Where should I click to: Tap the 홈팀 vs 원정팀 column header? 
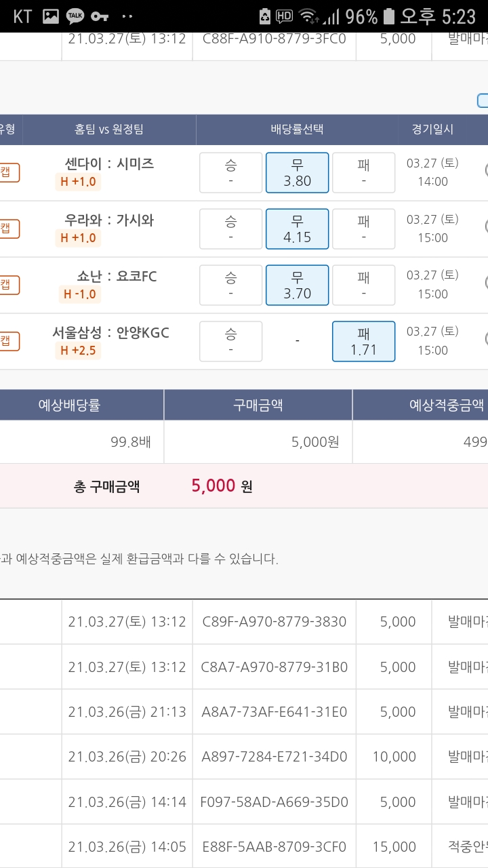[x=109, y=130]
